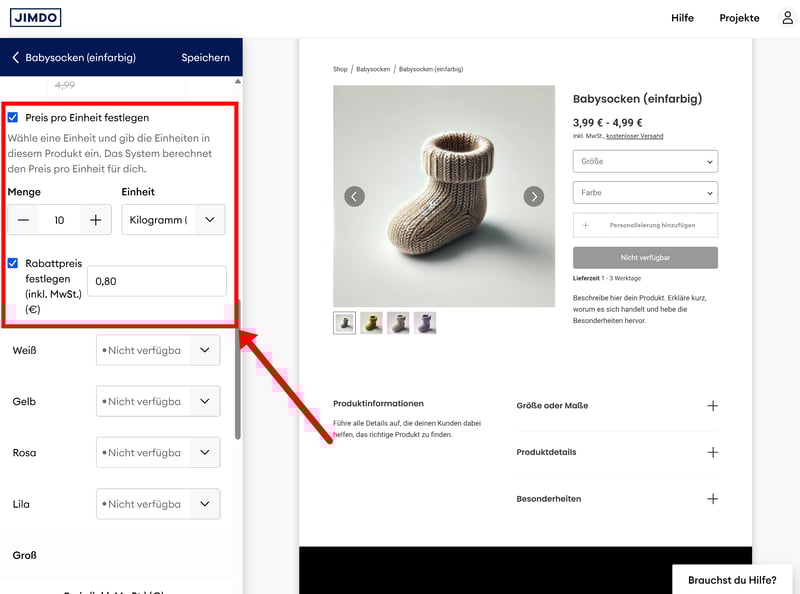Expand Produktdetails section plus icon
Viewport: 800px width, 594px height.
[712, 452]
